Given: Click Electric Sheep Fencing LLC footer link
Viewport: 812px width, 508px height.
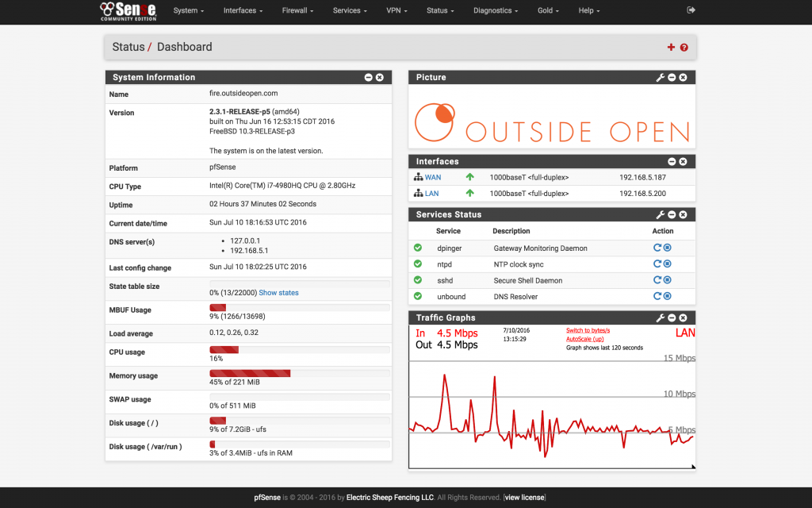Looking at the screenshot, I should (390, 498).
